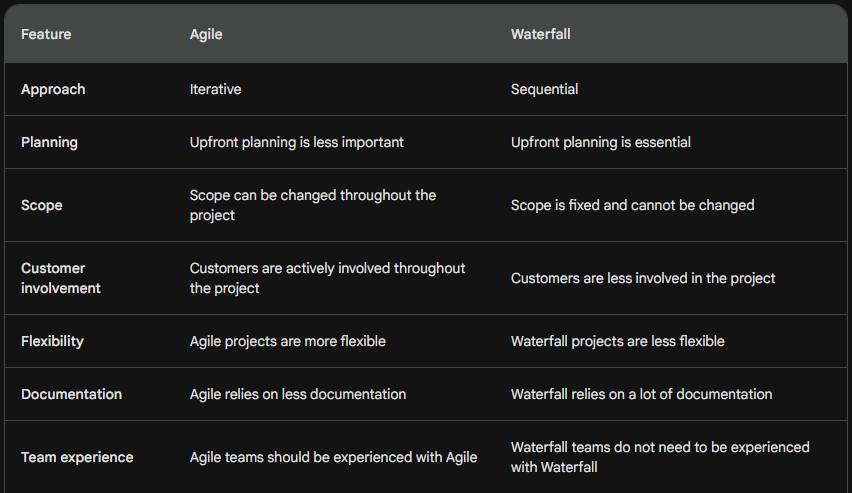Screen dimensions: 852x493
Task: Select the Team experience row label
Action: [x=77, y=458]
